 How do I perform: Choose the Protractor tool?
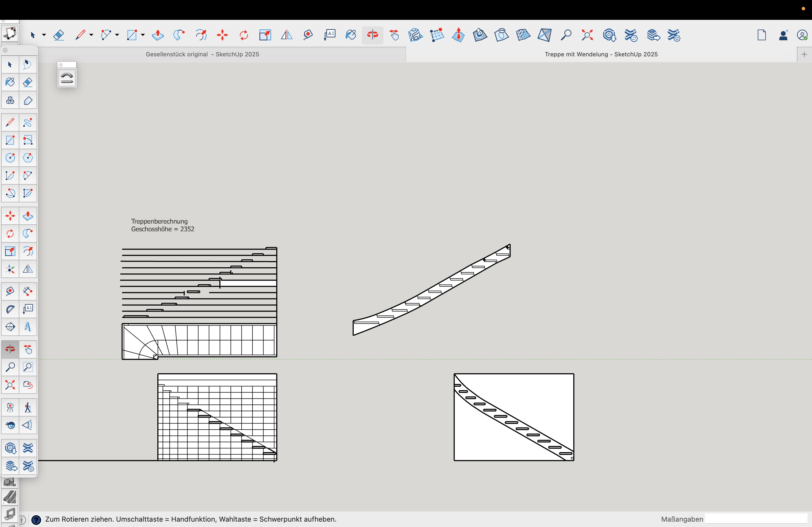pos(10,309)
